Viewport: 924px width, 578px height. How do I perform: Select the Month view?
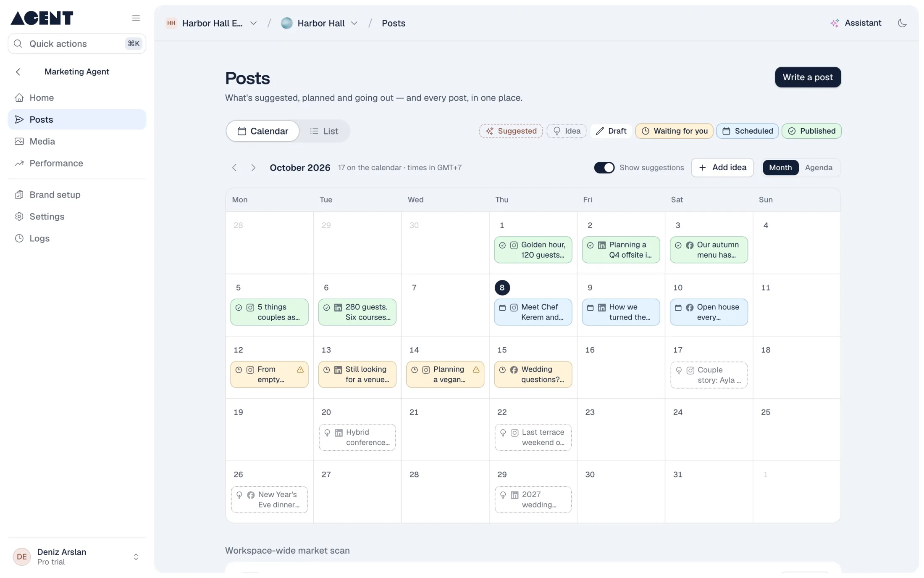click(x=780, y=168)
